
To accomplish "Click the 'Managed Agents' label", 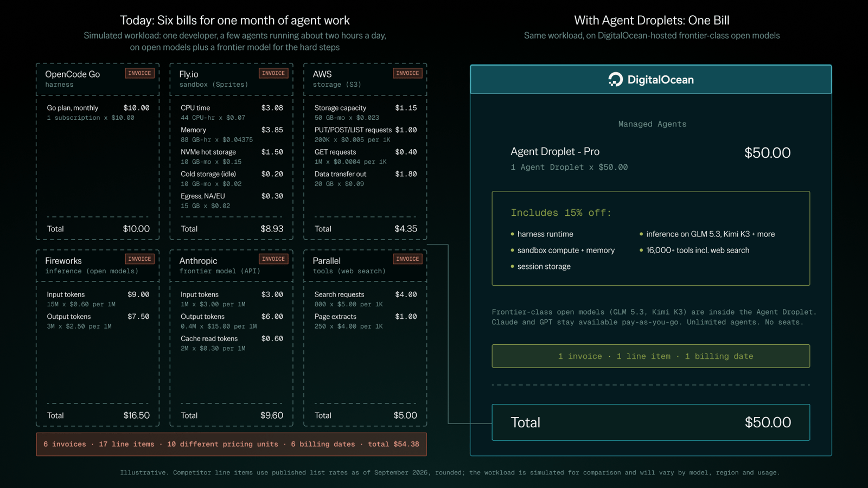I will pyautogui.click(x=652, y=124).
